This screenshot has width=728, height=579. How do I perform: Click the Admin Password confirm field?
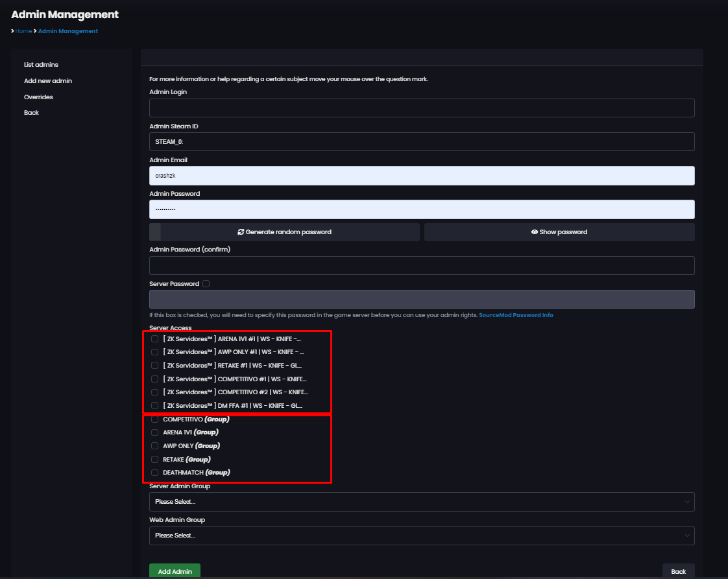pos(422,265)
